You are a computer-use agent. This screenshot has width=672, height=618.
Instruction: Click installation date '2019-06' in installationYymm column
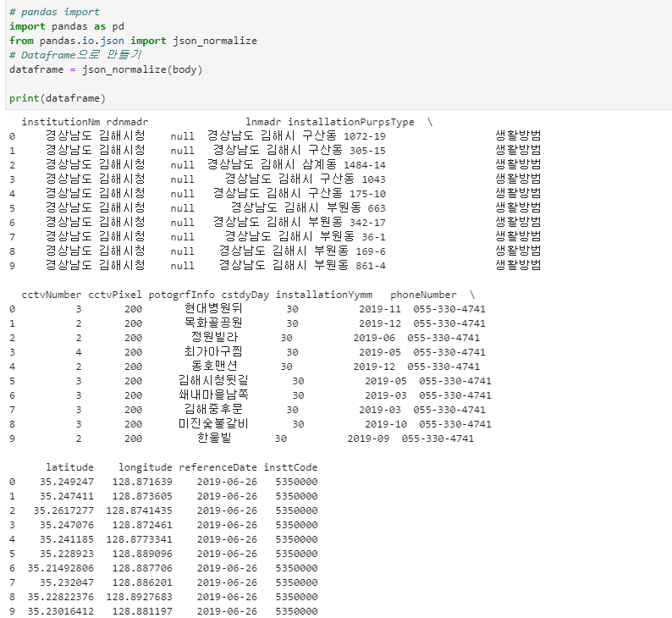coord(374,338)
